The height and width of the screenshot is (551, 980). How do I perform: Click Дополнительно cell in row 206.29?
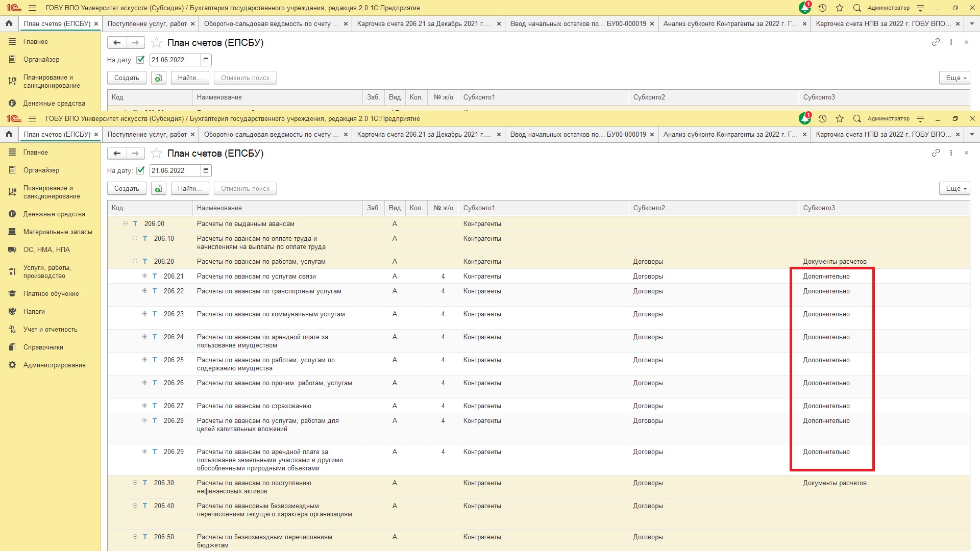point(826,452)
